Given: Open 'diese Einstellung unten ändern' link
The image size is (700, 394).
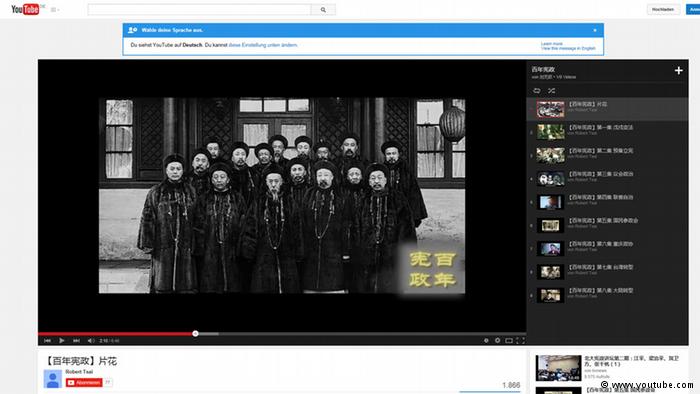Looking at the screenshot, I should [x=263, y=45].
